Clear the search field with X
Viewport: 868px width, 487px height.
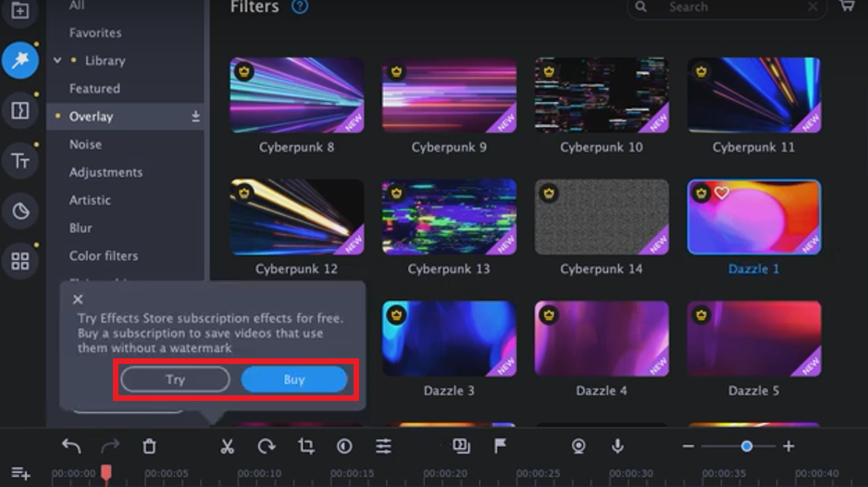tap(812, 6)
